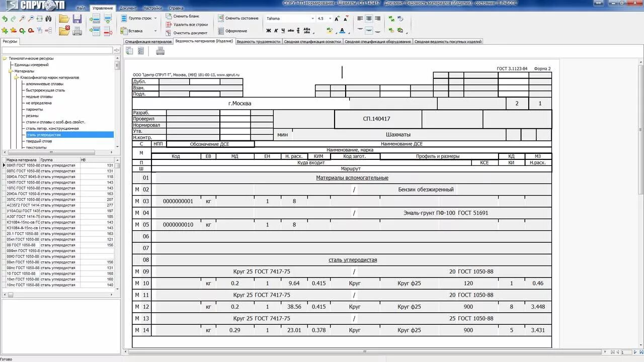Toggle right text alignment

pyautogui.click(x=377, y=18)
